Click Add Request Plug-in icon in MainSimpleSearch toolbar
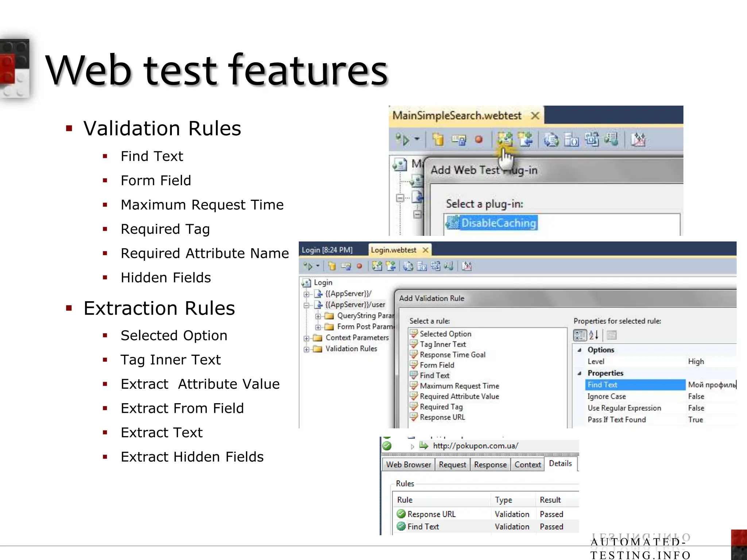 (525, 139)
